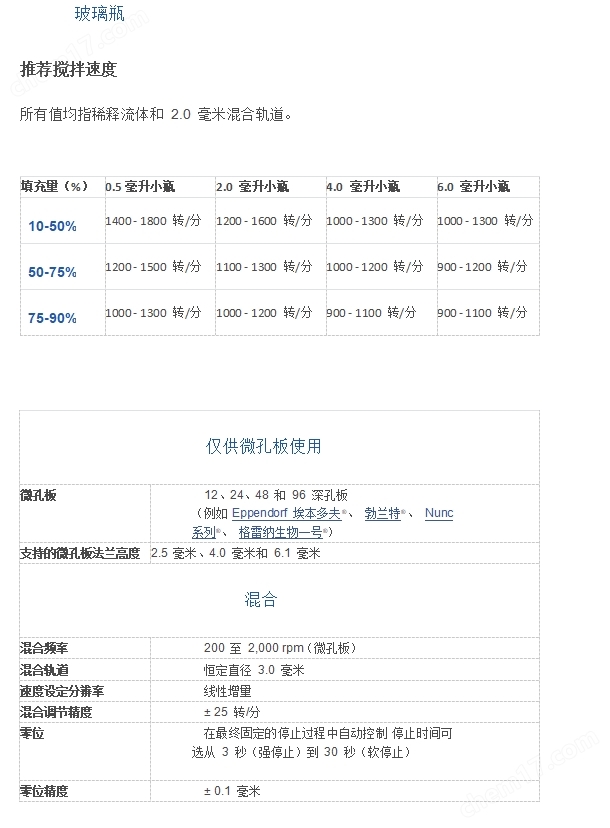
Task: Click the 恒定直径 3.0 毫米 value
Action: point(254,670)
